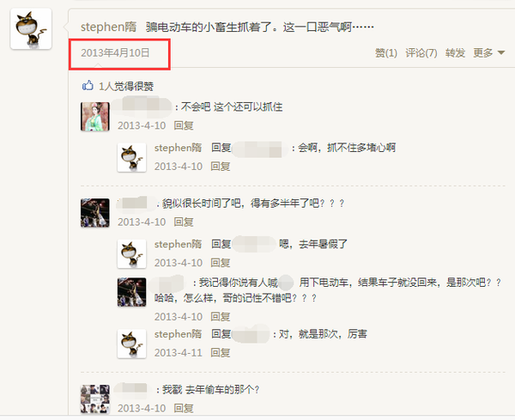Open the post author's cat avatar
The width and height of the screenshot is (515, 420).
(x=31, y=29)
